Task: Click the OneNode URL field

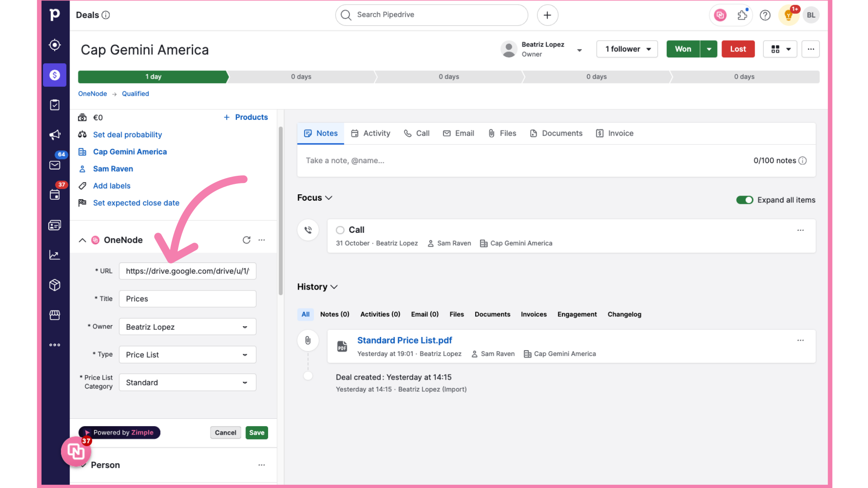Action: [188, 271]
